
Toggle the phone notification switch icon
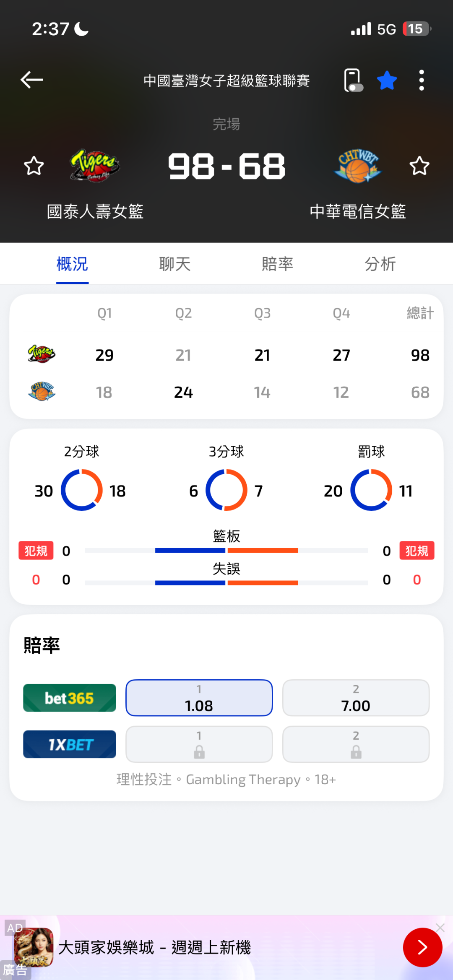[353, 80]
